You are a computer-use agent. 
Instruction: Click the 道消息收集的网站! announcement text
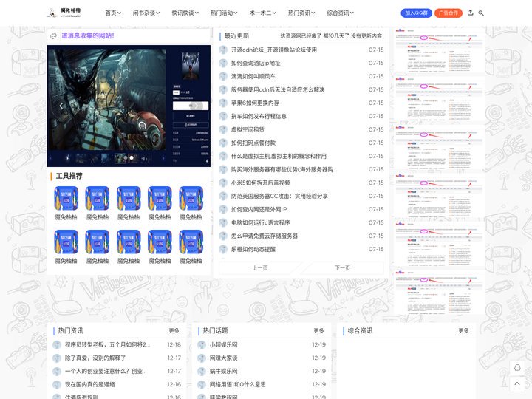point(88,35)
